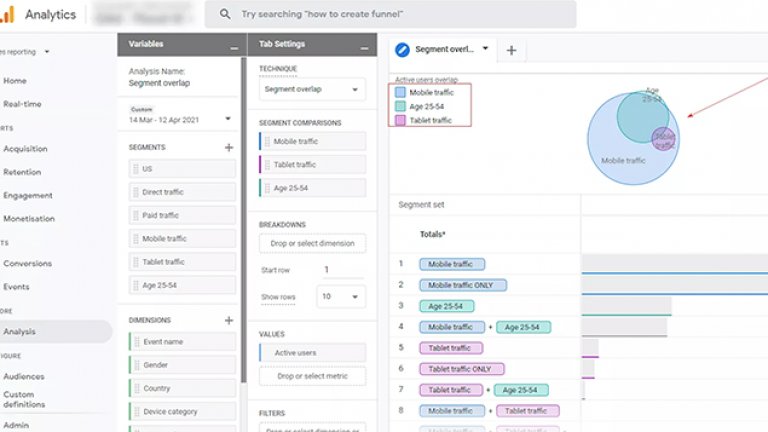
Task: Open Acquisition in the sidebar
Action: click(25, 149)
